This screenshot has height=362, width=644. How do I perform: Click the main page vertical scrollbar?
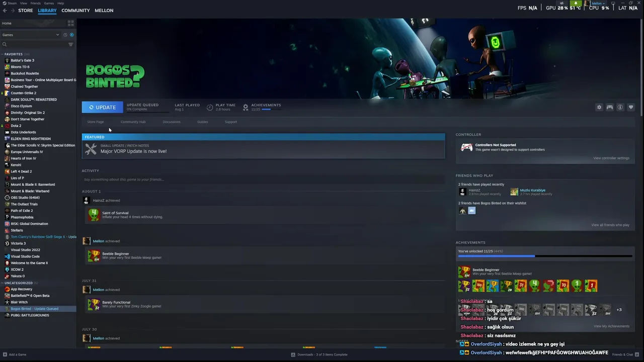click(x=642, y=68)
